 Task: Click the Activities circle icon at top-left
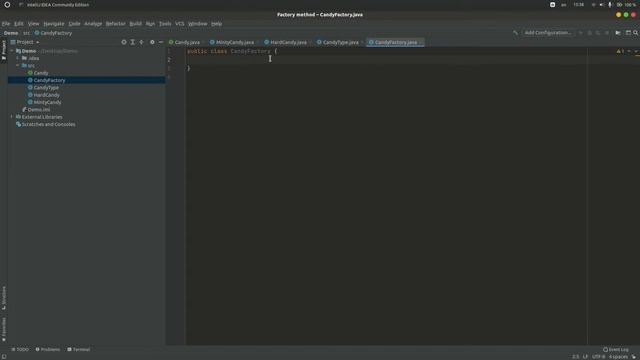coord(7,5)
